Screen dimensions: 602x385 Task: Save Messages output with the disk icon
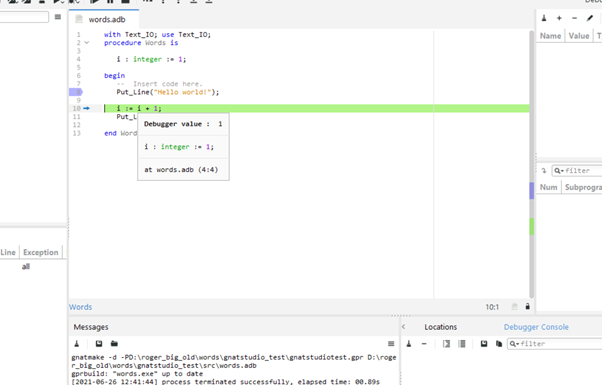coord(99,344)
